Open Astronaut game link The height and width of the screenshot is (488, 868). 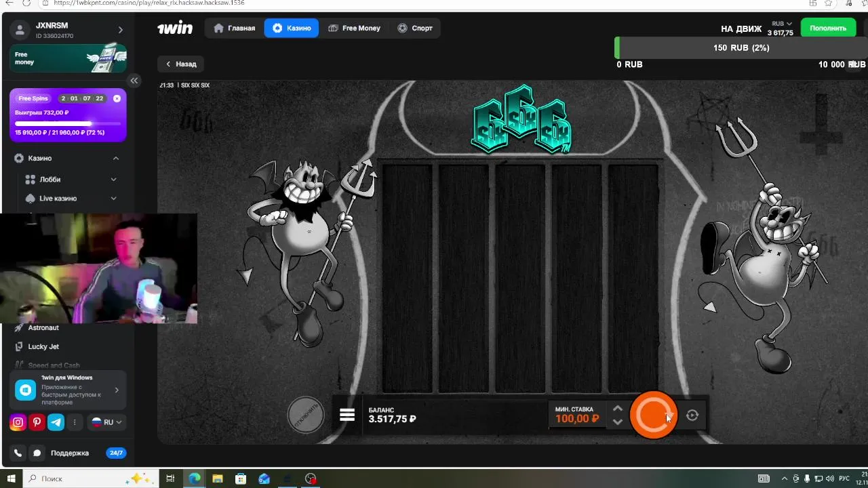click(x=43, y=327)
